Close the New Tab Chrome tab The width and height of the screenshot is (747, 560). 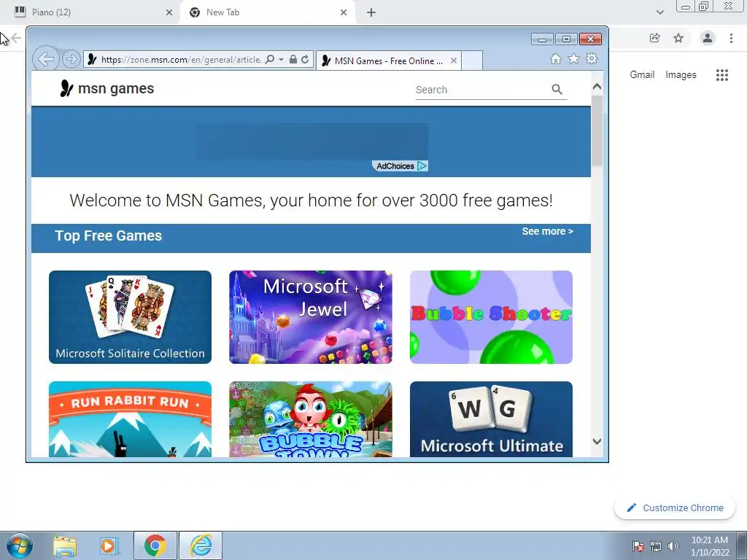(x=344, y=12)
